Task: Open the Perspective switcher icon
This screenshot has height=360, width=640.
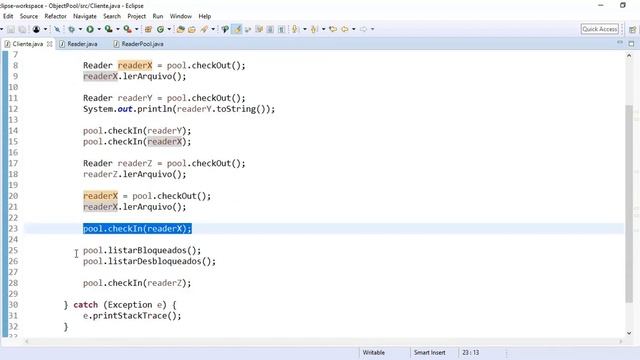Action: pos(632,29)
